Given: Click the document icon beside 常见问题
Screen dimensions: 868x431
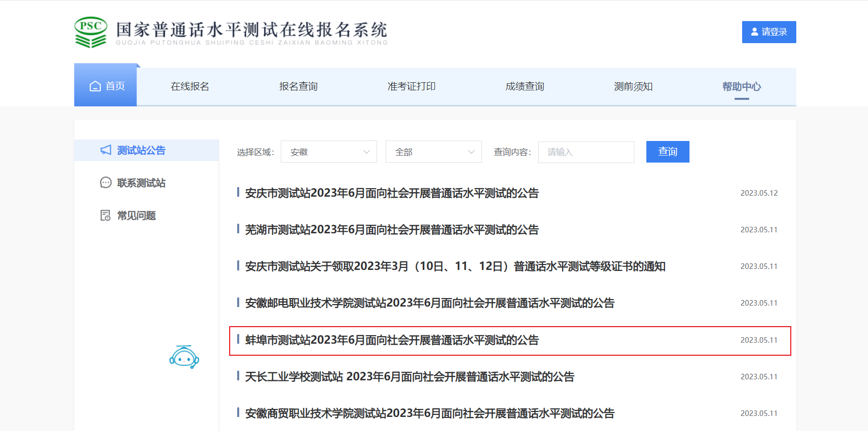Looking at the screenshot, I should (x=106, y=215).
